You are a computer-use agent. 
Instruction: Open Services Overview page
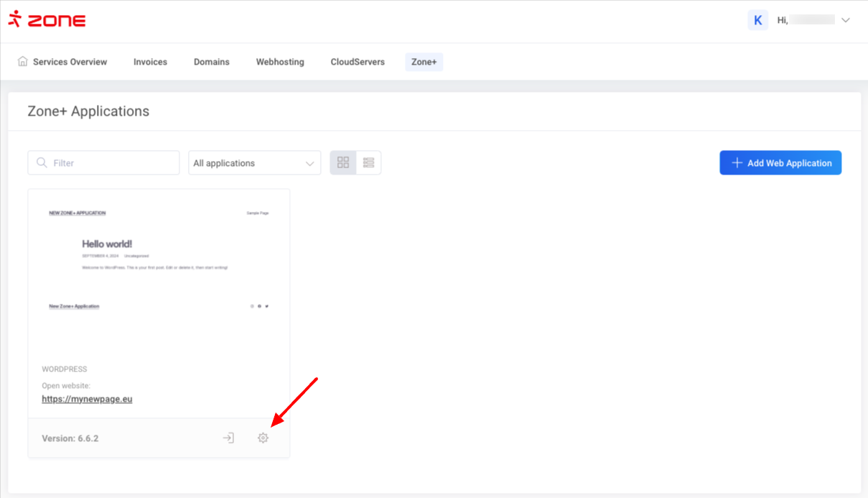(70, 62)
